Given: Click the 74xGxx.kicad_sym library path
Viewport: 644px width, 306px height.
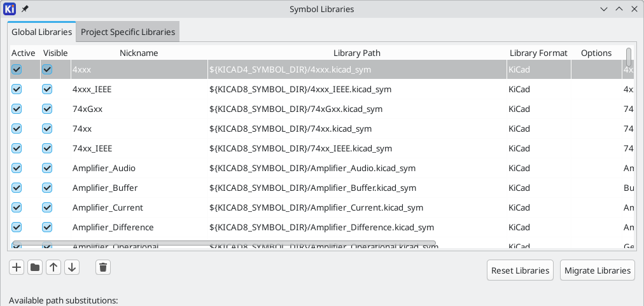Looking at the screenshot, I should pos(357,109).
